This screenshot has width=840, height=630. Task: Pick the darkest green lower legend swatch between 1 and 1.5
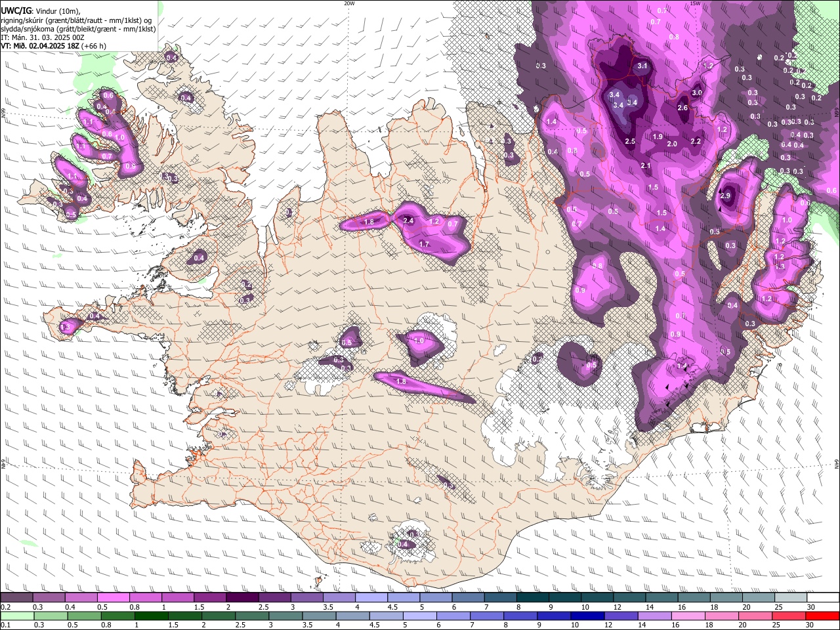[x=151, y=616]
